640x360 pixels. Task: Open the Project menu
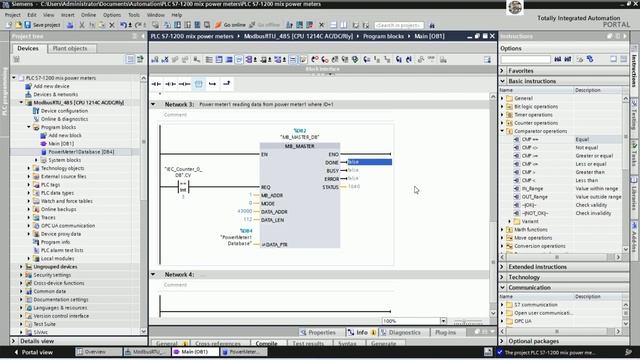click(x=13, y=15)
